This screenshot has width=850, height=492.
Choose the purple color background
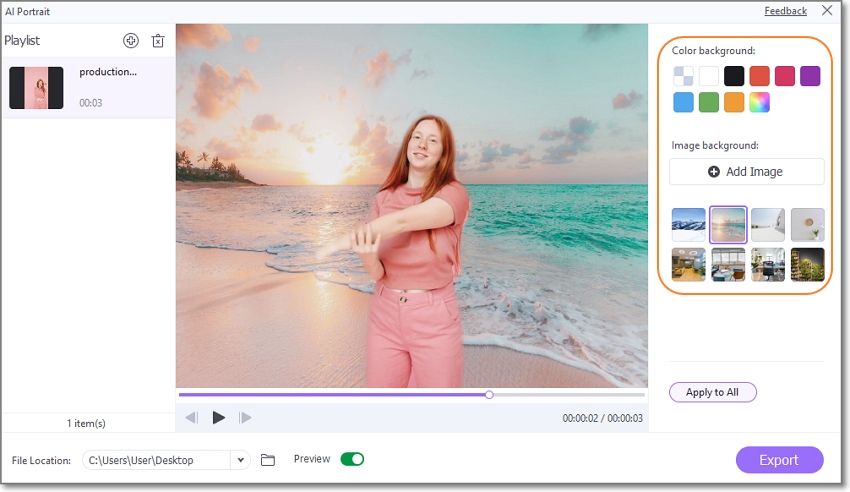810,76
